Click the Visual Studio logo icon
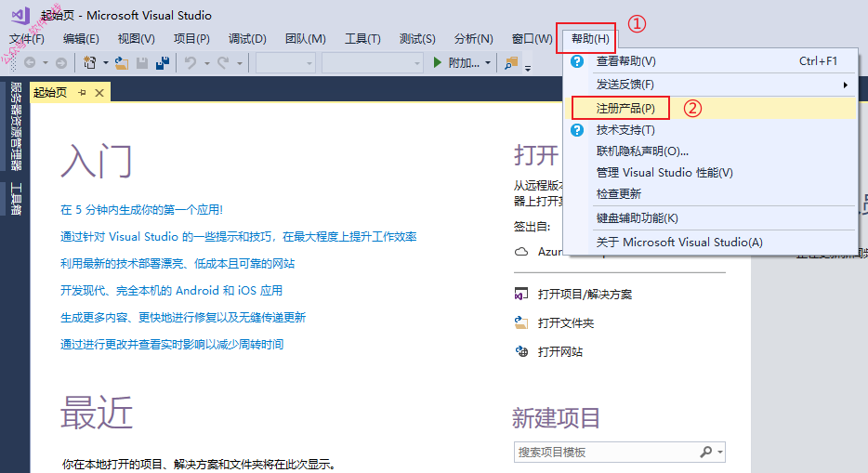 [x=21, y=15]
